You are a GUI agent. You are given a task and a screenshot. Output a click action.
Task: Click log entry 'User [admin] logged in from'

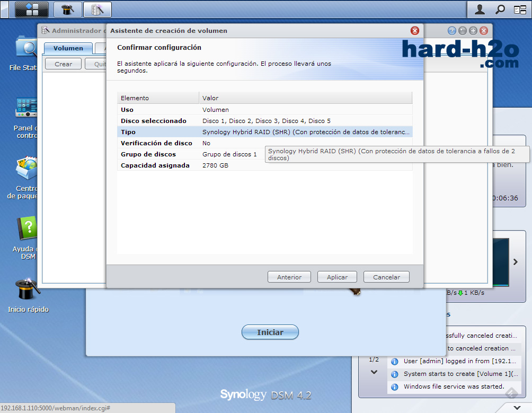tap(460, 361)
